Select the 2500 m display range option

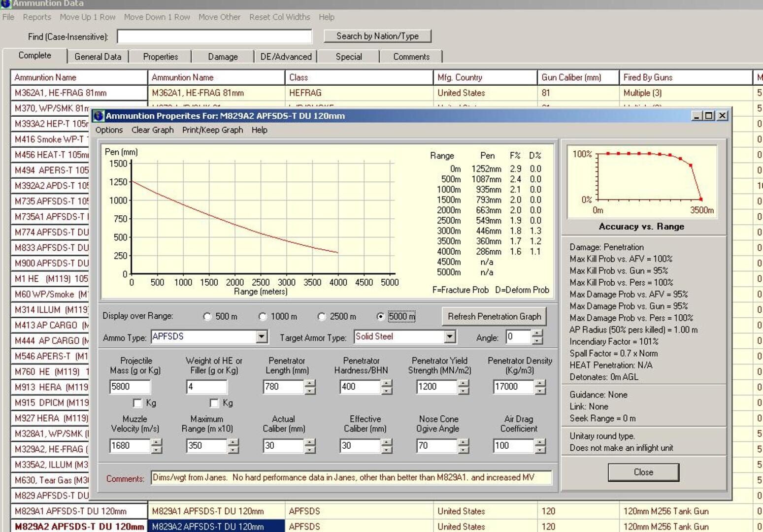pos(322,316)
